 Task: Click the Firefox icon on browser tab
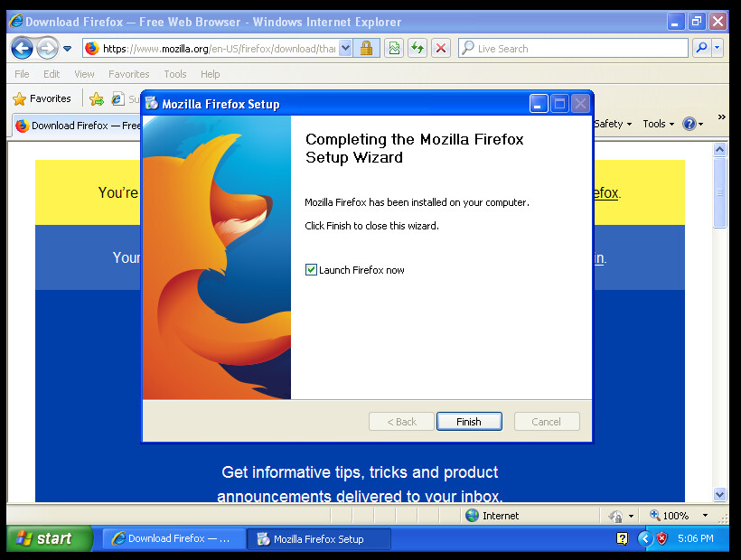[x=22, y=126]
